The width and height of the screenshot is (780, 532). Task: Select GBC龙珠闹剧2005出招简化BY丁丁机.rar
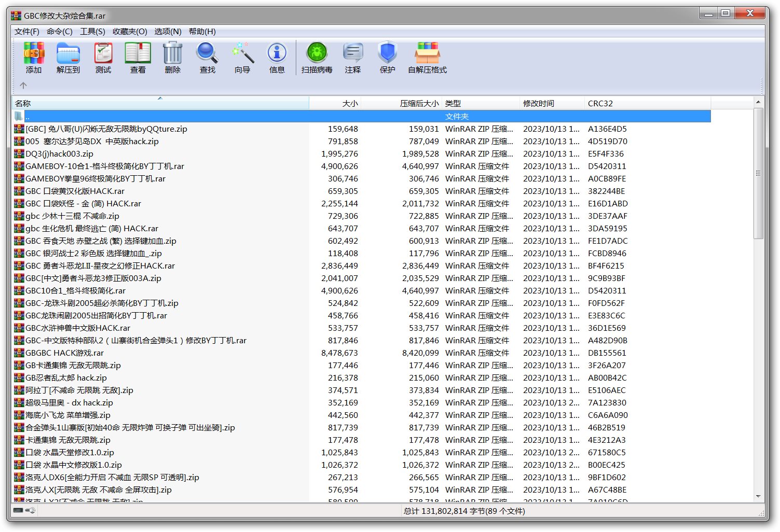tap(96, 315)
